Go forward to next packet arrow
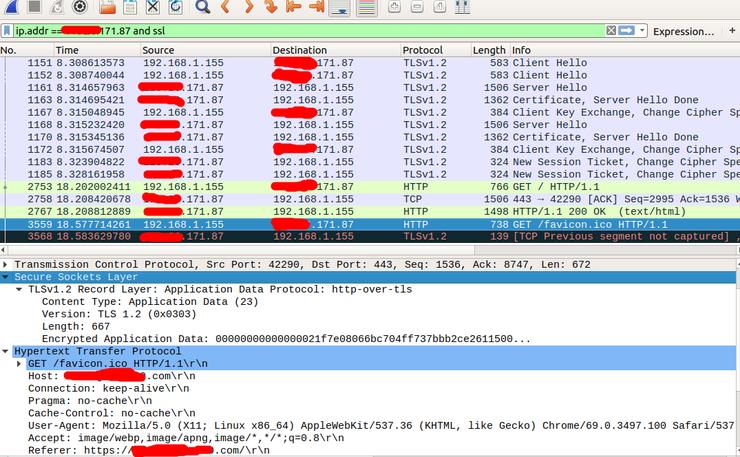The image size is (740, 457). pos(249,8)
